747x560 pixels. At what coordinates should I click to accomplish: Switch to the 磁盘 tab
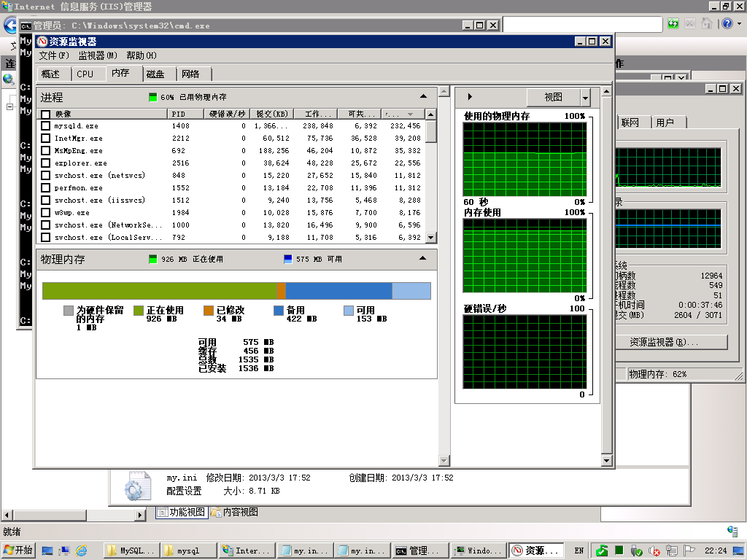pos(159,74)
